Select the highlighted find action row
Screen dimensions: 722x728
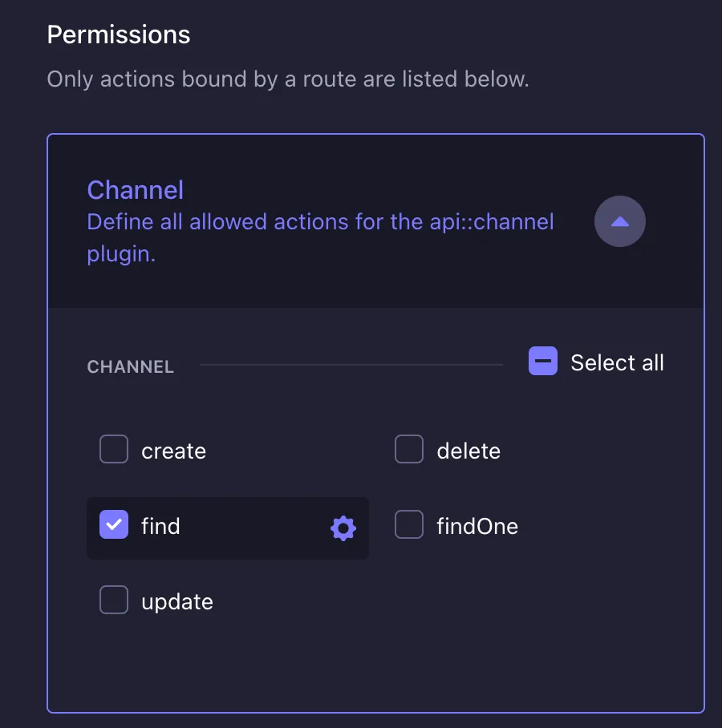228,528
